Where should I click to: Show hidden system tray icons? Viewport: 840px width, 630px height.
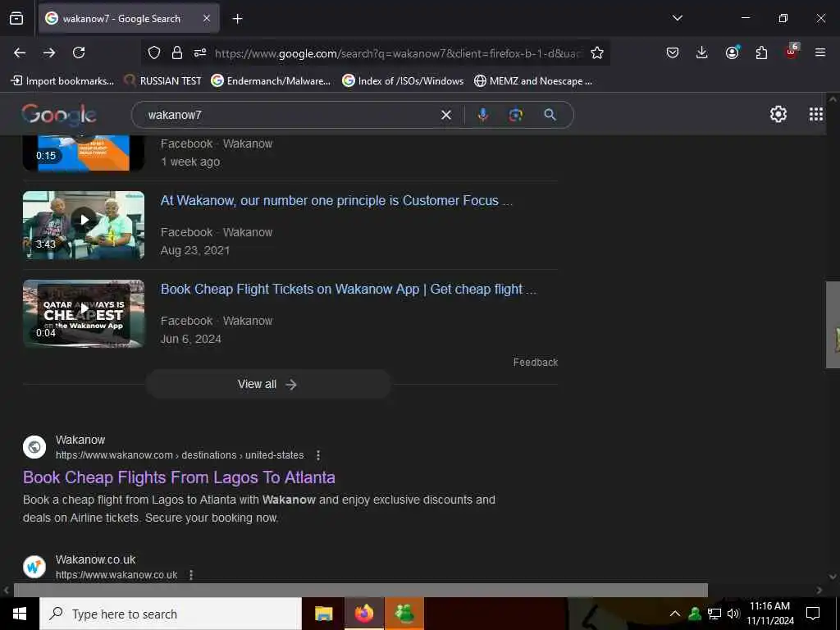tap(674, 614)
